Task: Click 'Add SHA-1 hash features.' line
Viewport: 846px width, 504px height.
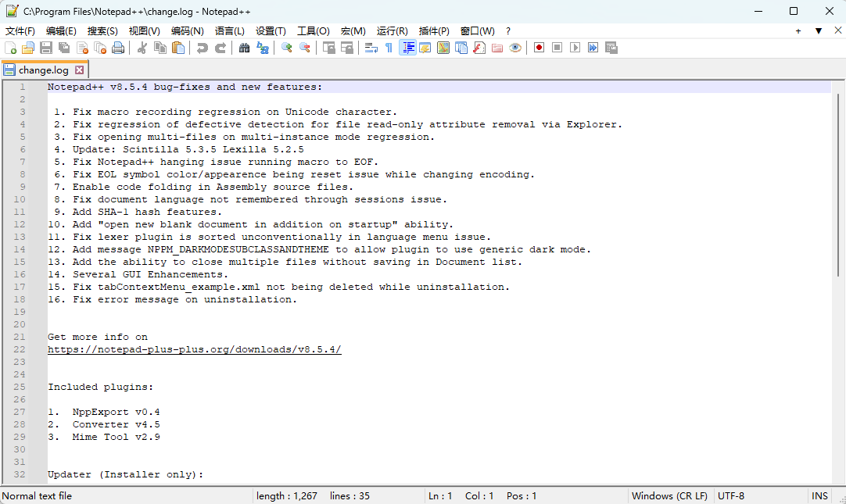Action: point(147,212)
